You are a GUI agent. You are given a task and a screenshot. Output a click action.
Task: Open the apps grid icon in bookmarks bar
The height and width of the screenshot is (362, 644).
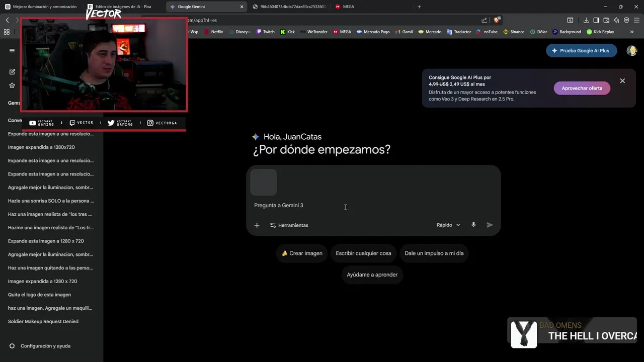pyautogui.click(x=7, y=32)
